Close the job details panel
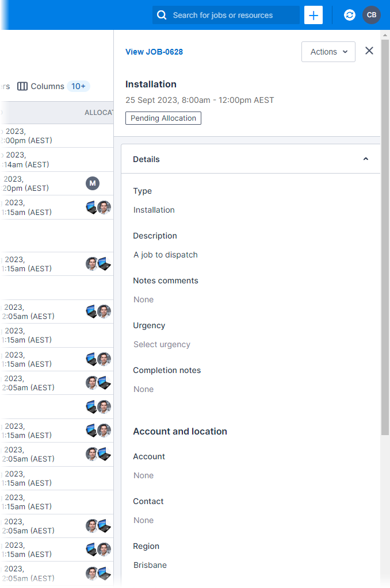The height and width of the screenshot is (588, 390). pos(369,51)
